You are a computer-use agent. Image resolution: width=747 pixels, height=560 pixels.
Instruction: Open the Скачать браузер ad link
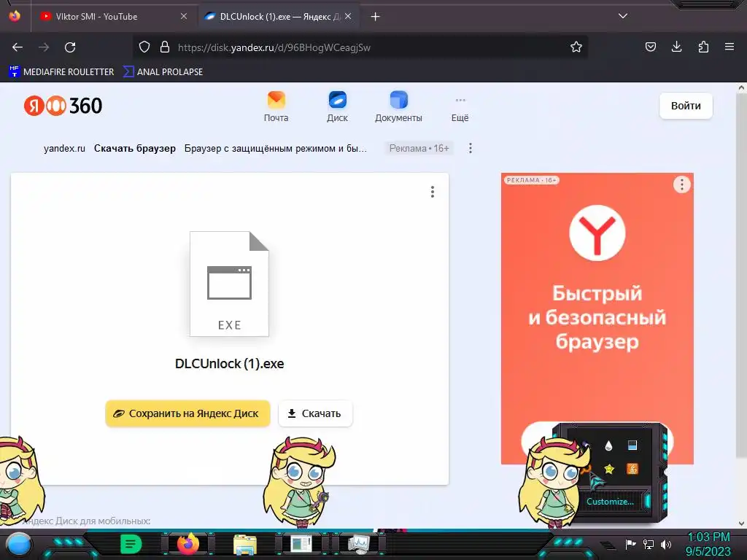click(135, 148)
